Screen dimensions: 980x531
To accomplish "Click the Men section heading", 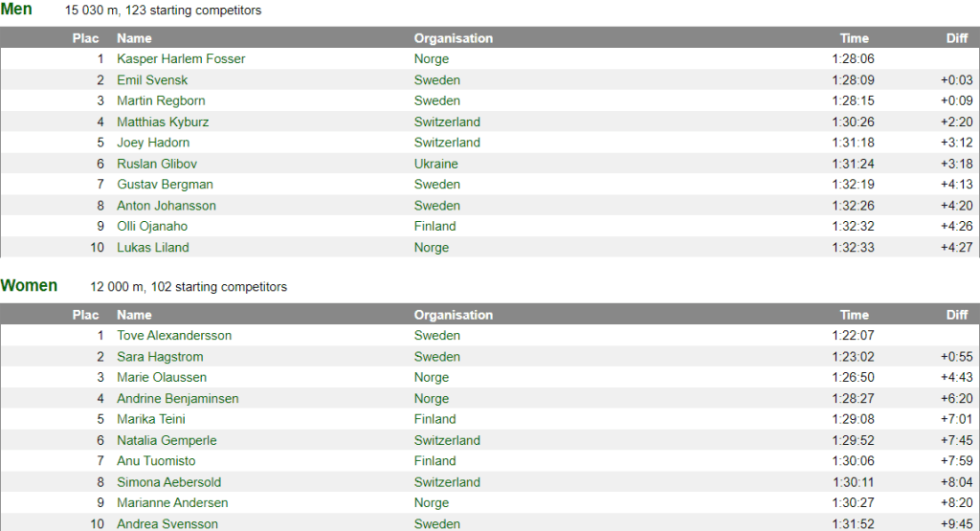I will click(16, 10).
